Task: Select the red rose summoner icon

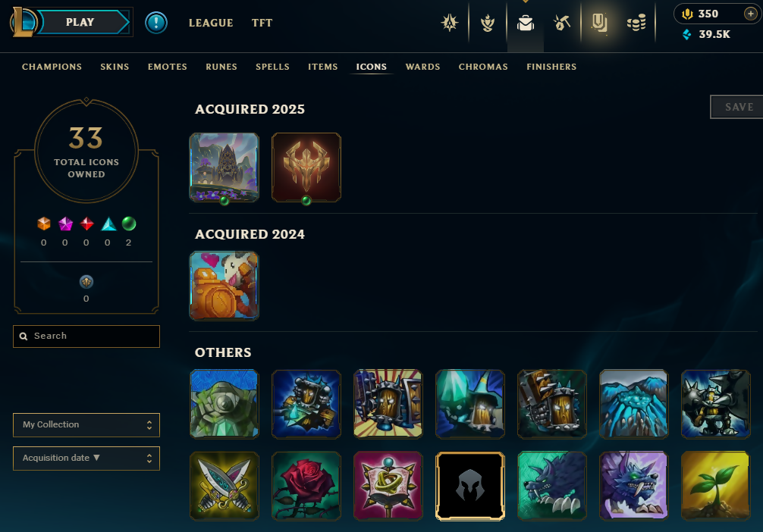Action: tap(306, 486)
